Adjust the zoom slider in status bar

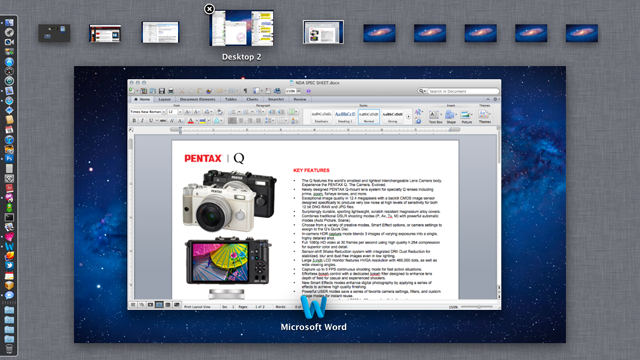click(478, 307)
